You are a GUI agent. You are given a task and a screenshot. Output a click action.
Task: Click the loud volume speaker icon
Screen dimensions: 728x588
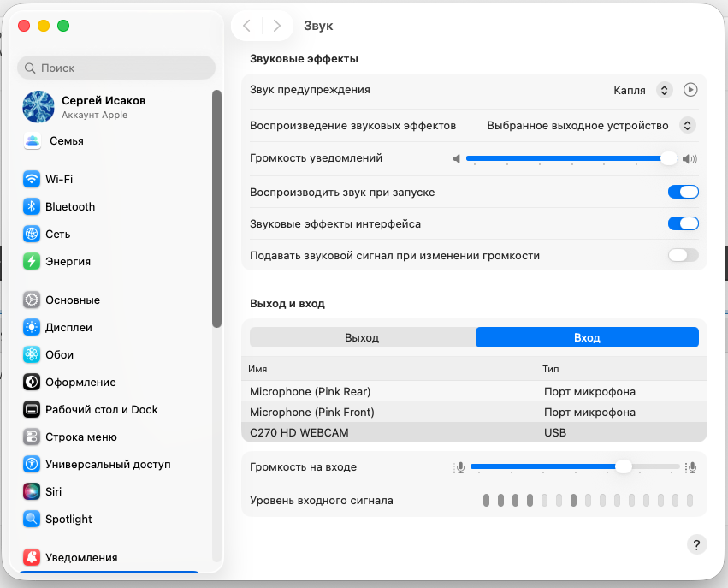pyautogui.click(x=690, y=159)
